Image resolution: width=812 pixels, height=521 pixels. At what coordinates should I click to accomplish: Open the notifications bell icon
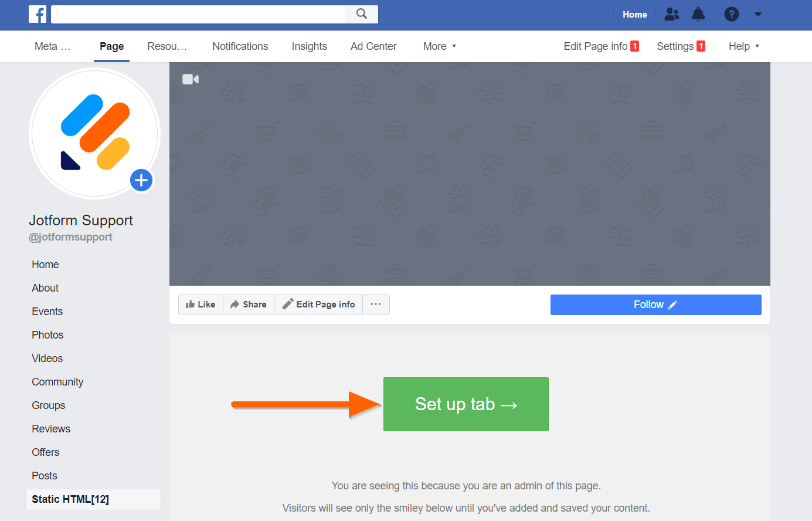tap(698, 14)
